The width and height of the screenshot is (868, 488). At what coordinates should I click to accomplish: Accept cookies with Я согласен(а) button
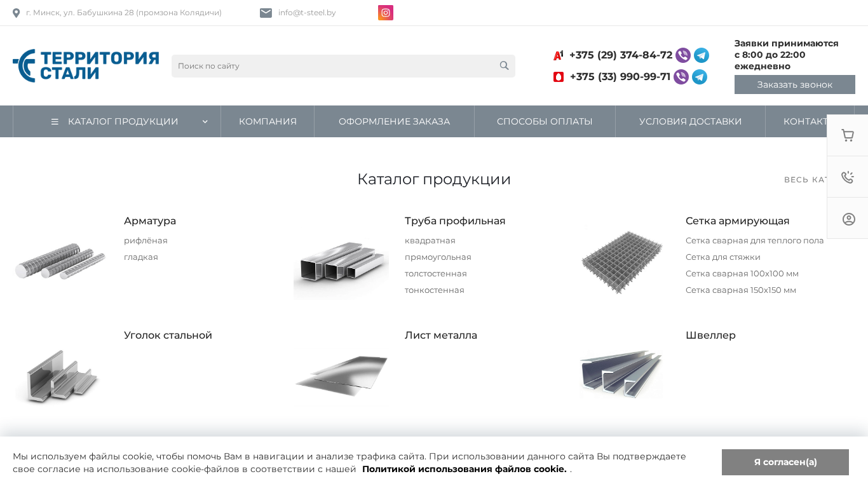point(785,462)
